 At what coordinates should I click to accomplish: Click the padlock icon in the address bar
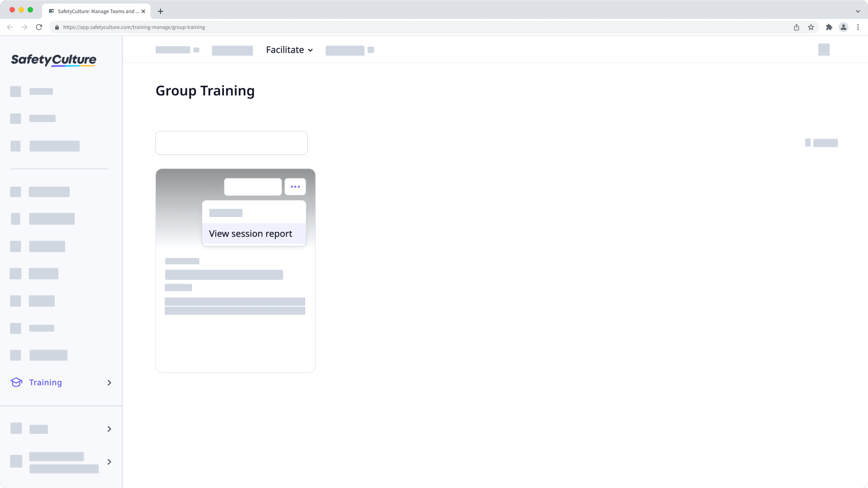pyautogui.click(x=57, y=27)
